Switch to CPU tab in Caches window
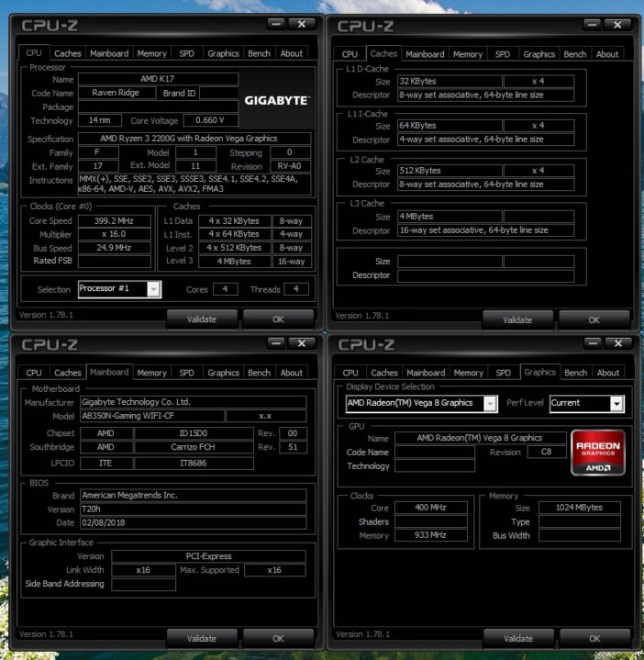This screenshot has width=644, height=660. 350,54
